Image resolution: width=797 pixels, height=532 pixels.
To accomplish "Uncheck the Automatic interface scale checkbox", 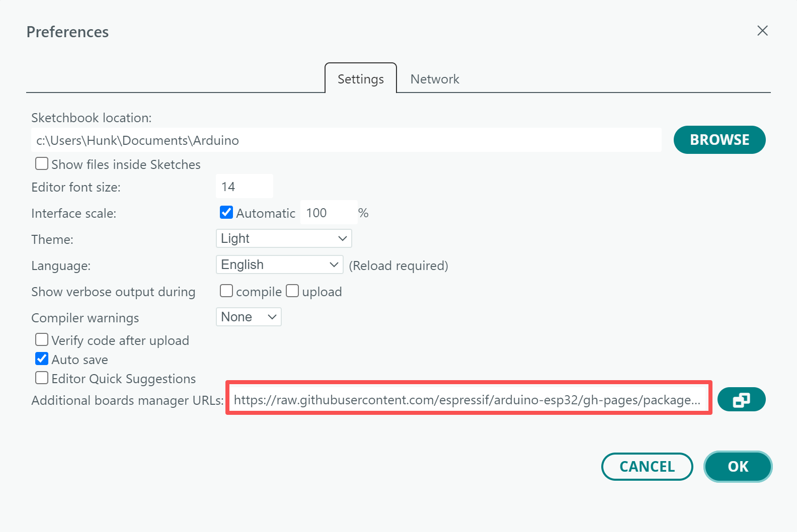I will 226,213.
